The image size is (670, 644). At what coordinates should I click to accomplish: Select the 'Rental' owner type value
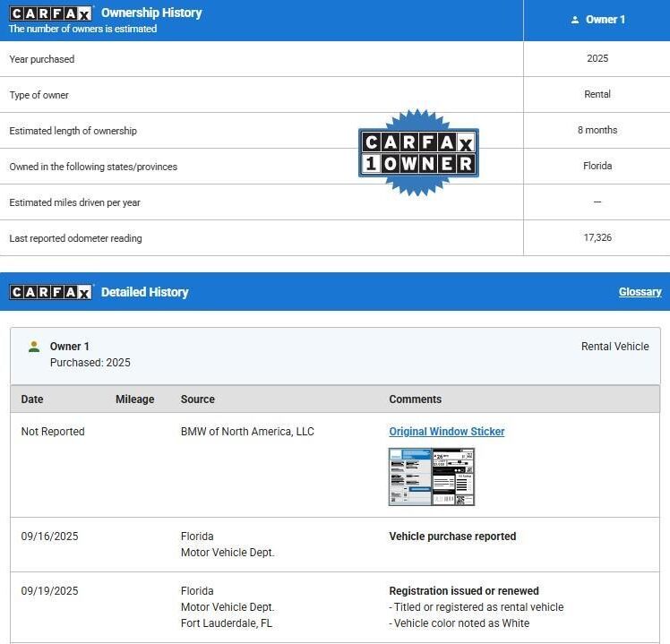(x=597, y=94)
